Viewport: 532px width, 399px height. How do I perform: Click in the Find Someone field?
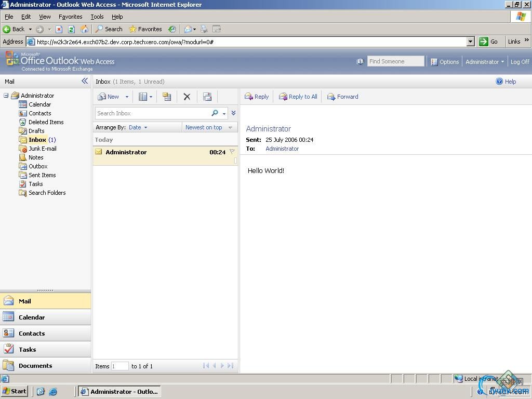click(395, 61)
